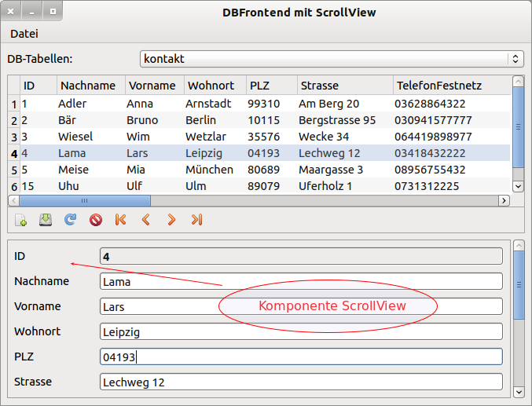Jump to the first record
The height and width of the screenshot is (406, 532).
(x=120, y=220)
